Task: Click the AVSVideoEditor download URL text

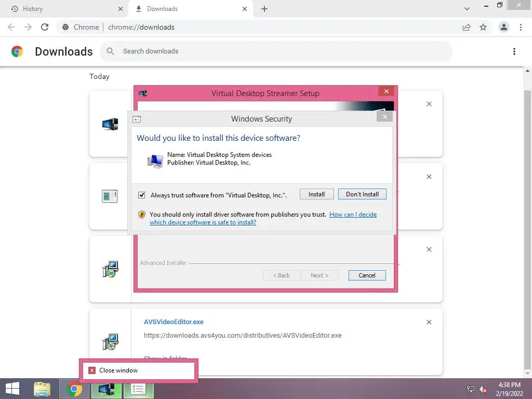Action: (243, 335)
